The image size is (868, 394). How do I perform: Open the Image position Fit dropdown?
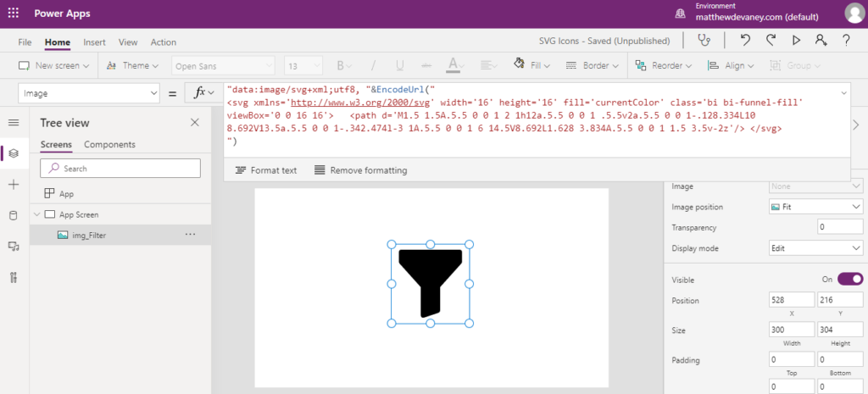[x=816, y=207]
